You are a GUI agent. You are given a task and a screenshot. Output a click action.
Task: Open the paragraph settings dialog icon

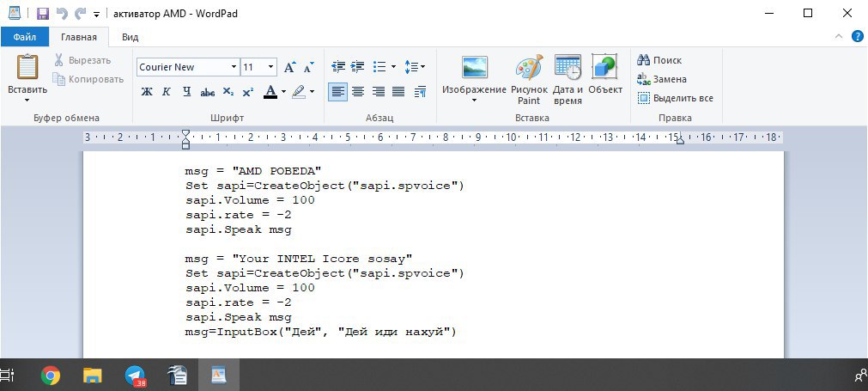click(420, 91)
